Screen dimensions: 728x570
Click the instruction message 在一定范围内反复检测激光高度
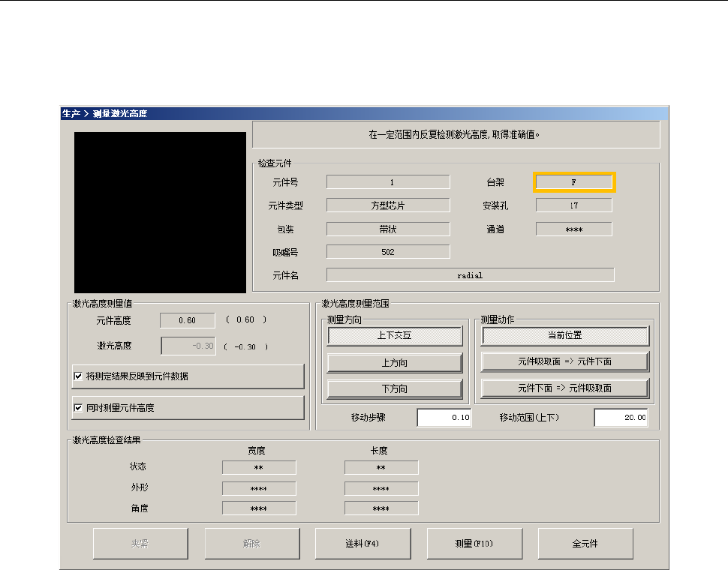pyautogui.click(x=454, y=134)
